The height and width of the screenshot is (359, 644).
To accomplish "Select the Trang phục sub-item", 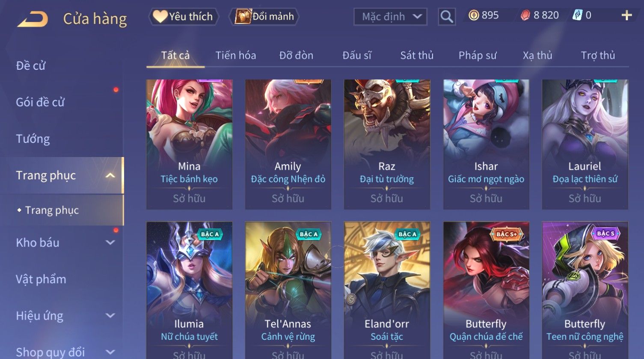I will pos(52,210).
